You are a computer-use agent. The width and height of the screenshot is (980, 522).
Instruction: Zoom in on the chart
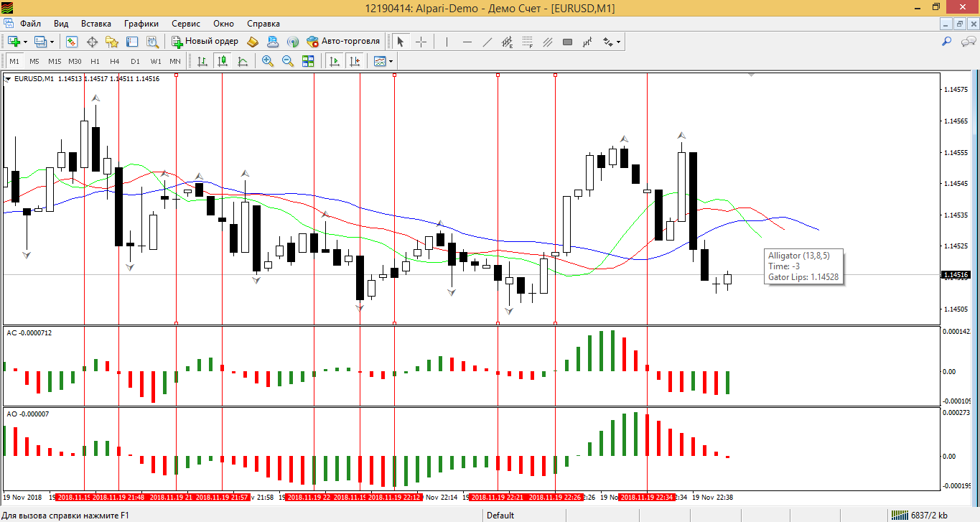coord(268,61)
